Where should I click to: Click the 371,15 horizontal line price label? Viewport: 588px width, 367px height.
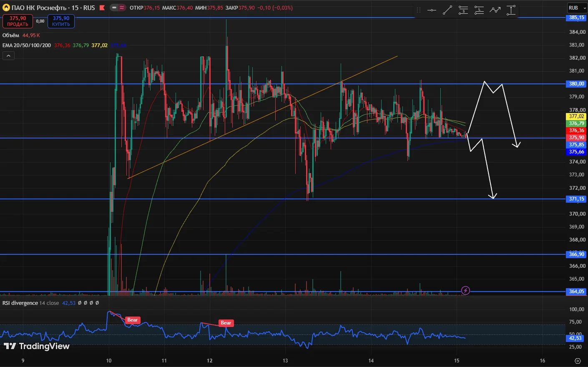(x=577, y=199)
